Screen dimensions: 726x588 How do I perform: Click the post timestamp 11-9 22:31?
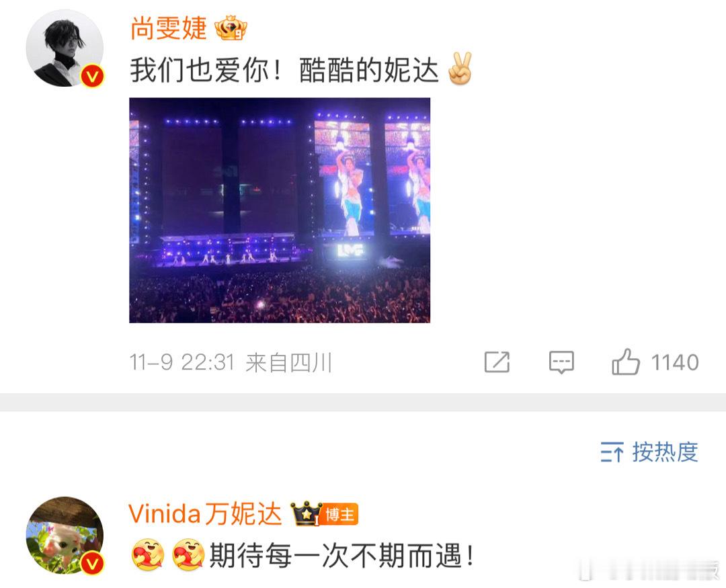182,362
